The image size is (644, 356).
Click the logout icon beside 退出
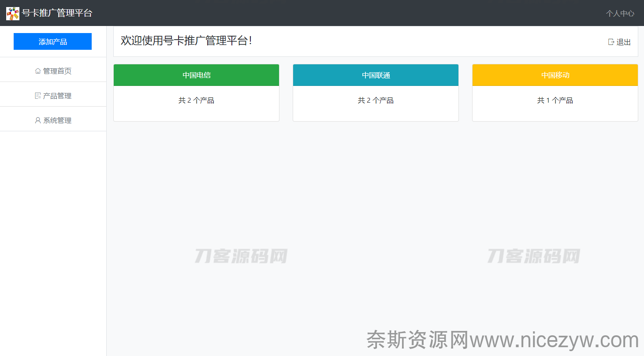tap(611, 42)
